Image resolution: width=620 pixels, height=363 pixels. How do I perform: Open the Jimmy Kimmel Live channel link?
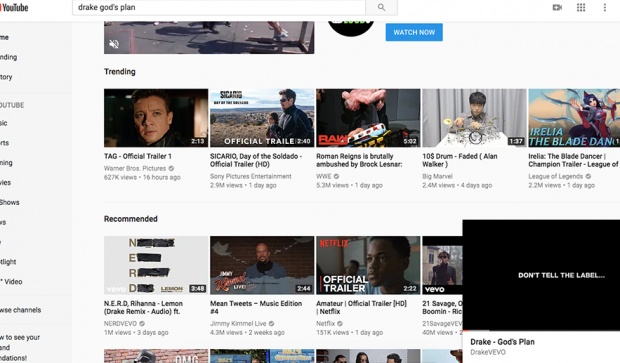click(x=238, y=323)
